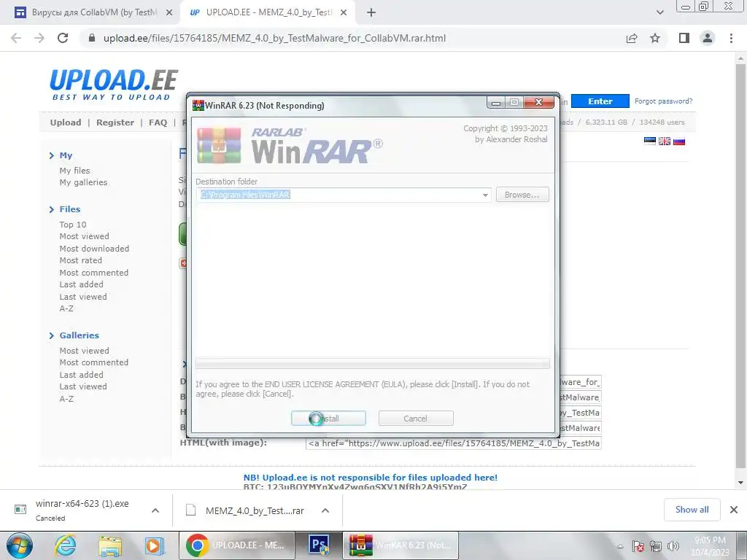Expand the Galleries sidebar section
Screen dimensions: 747x560
click(x=74, y=335)
